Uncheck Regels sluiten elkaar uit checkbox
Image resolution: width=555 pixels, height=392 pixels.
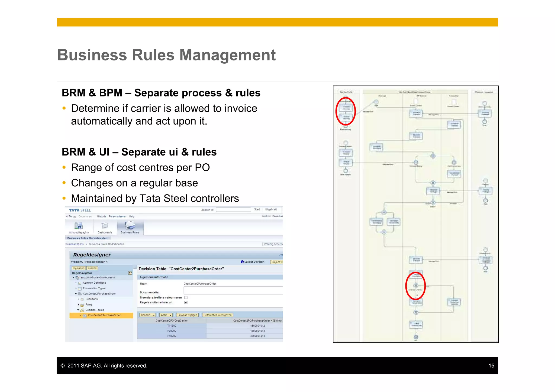point(186,302)
